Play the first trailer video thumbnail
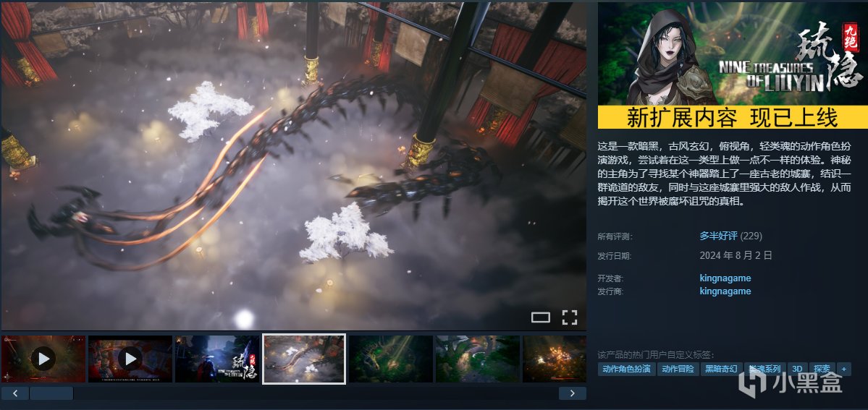The height and width of the screenshot is (410, 868). (x=43, y=359)
